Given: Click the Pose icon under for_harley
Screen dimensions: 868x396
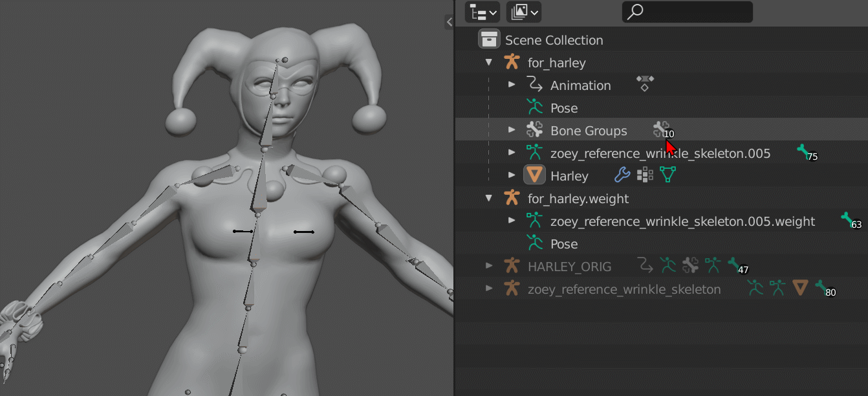Looking at the screenshot, I should 534,107.
